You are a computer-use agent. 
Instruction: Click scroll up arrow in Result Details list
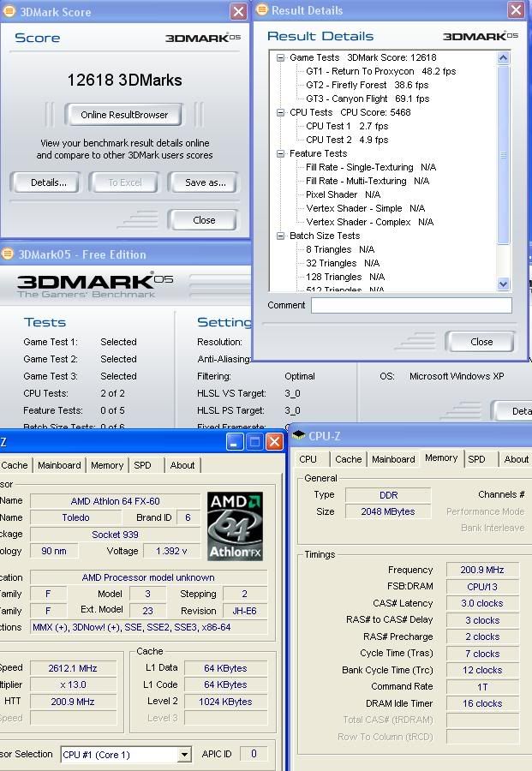(503, 58)
